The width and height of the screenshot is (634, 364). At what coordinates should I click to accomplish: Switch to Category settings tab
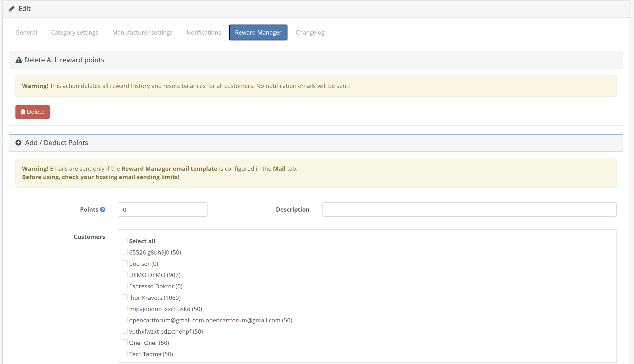[x=75, y=32]
